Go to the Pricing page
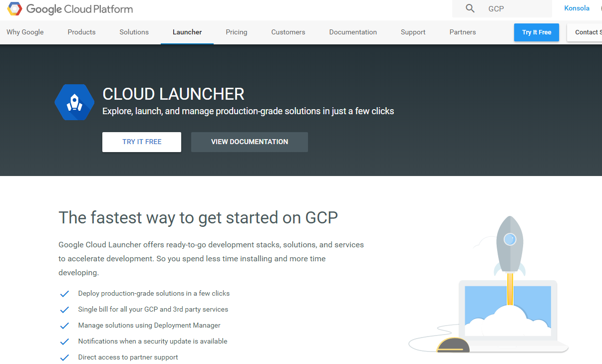 [237, 32]
